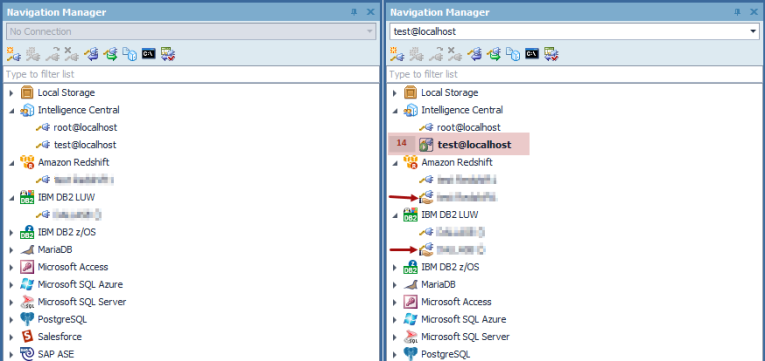Click Microsoft Access icon in left panel
This screenshot has width=765, height=361.
[x=27, y=267]
